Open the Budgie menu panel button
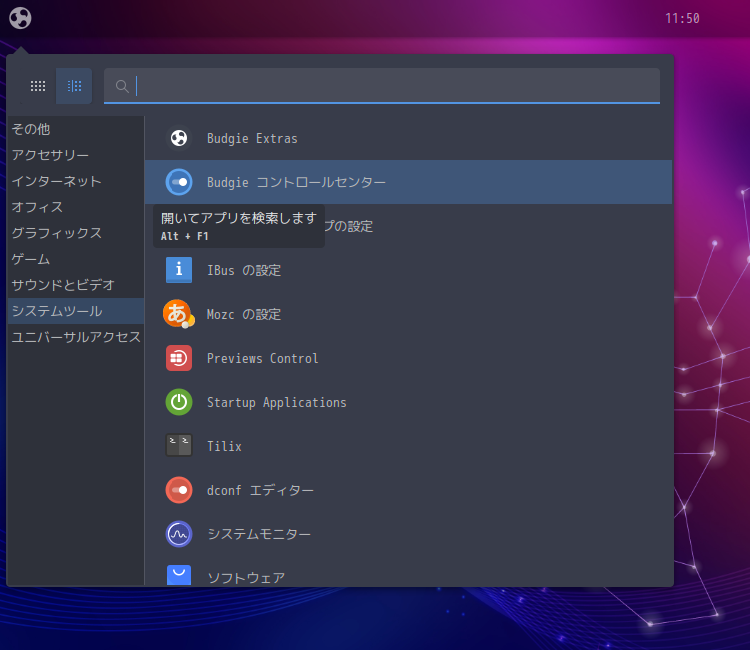Screen dimensions: 750x650 (20, 18)
